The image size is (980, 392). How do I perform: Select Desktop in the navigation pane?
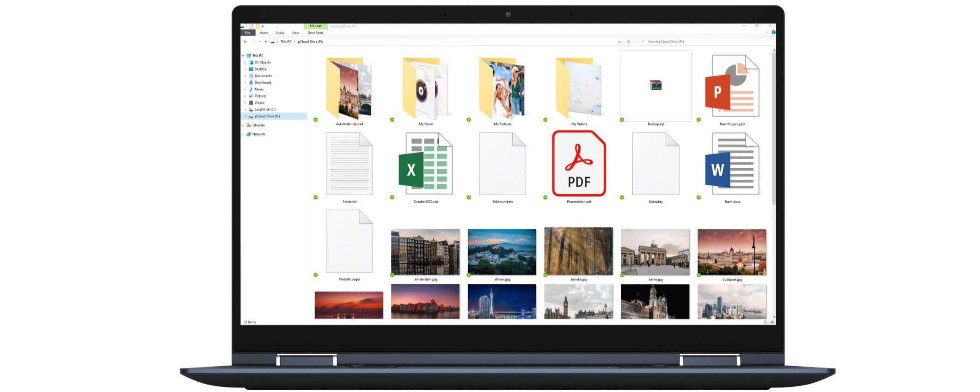(261, 69)
